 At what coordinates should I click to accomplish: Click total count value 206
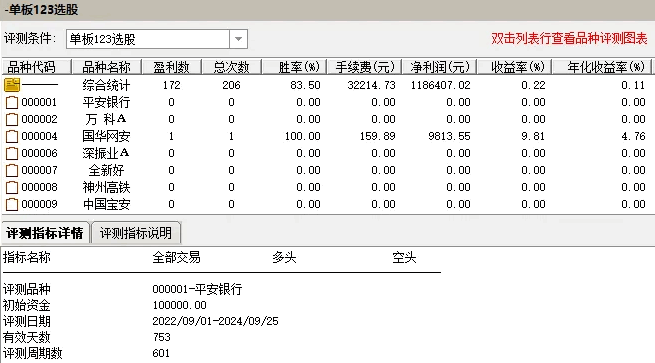231,85
